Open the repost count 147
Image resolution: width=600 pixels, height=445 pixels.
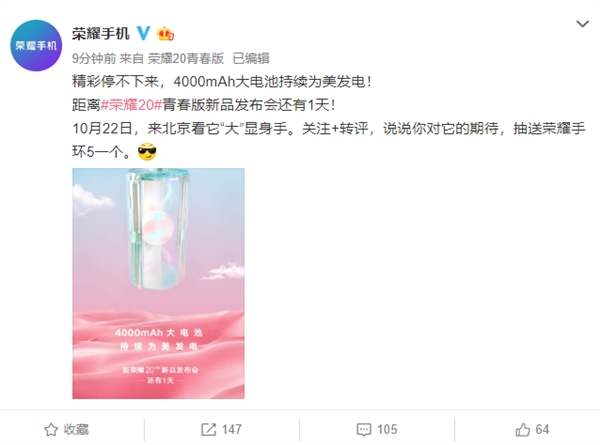click(232, 429)
